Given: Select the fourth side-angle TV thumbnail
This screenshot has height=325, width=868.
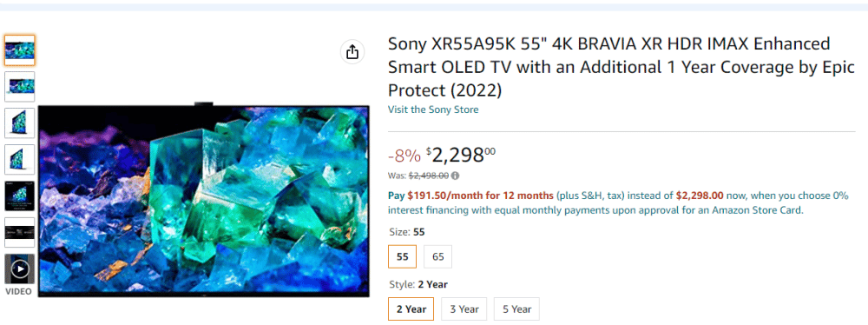Looking at the screenshot, I should coord(20,160).
